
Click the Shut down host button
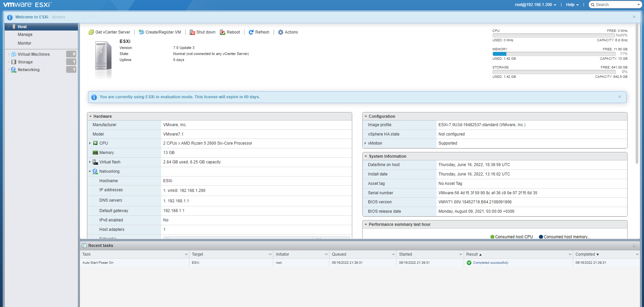[202, 32]
